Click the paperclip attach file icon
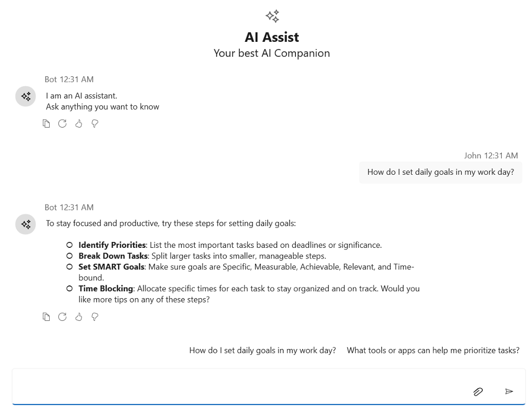 477,391
